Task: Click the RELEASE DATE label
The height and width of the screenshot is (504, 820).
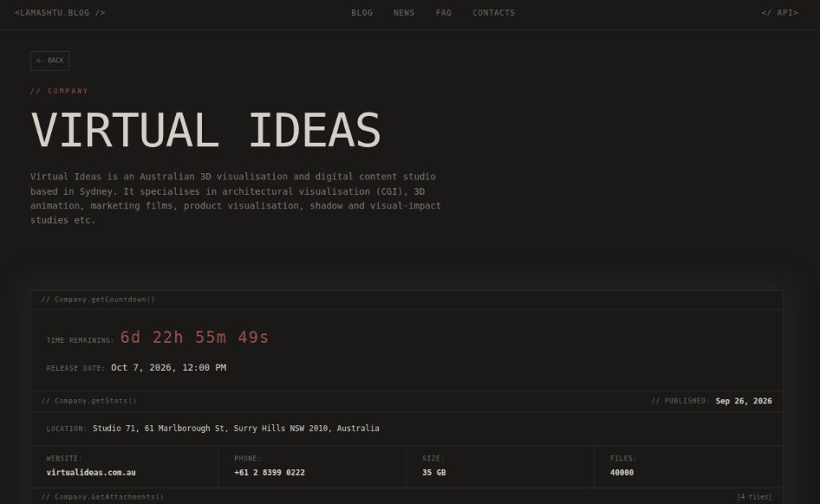Action: point(75,368)
